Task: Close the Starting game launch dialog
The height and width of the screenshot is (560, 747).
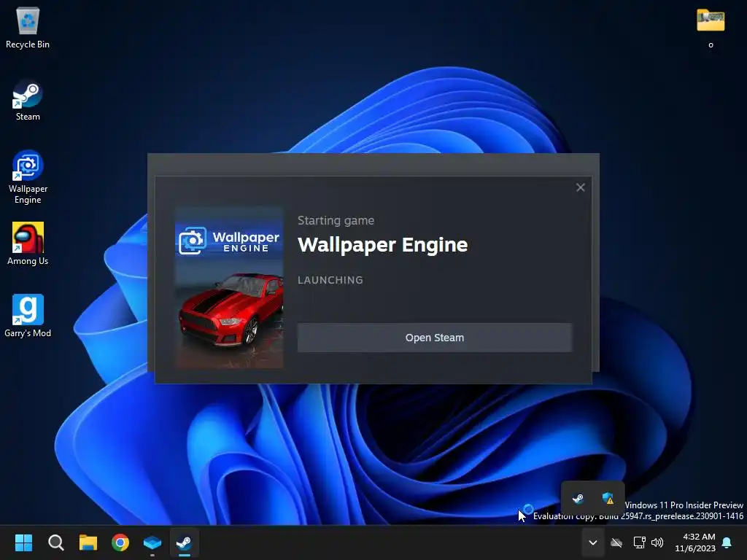Action: click(x=580, y=187)
